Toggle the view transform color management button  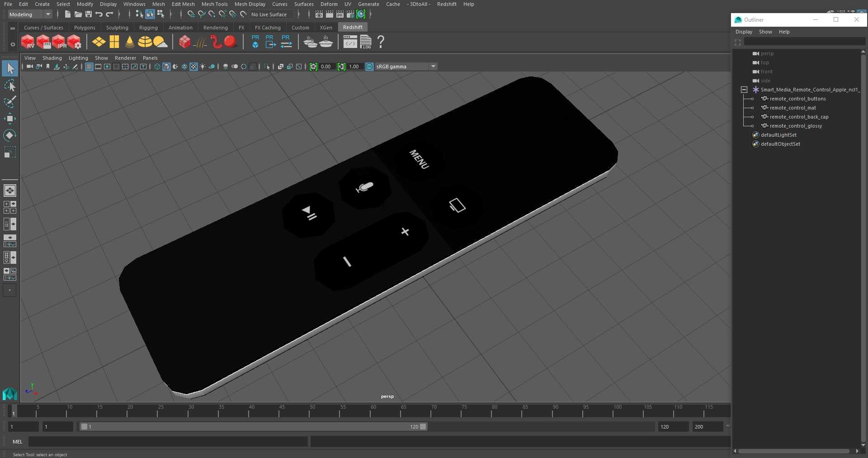tap(369, 67)
